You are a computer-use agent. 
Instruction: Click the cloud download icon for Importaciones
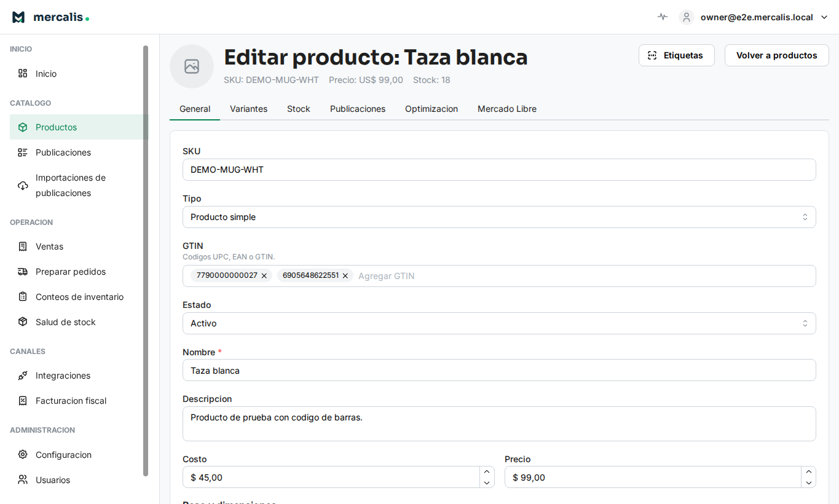pyautogui.click(x=23, y=186)
